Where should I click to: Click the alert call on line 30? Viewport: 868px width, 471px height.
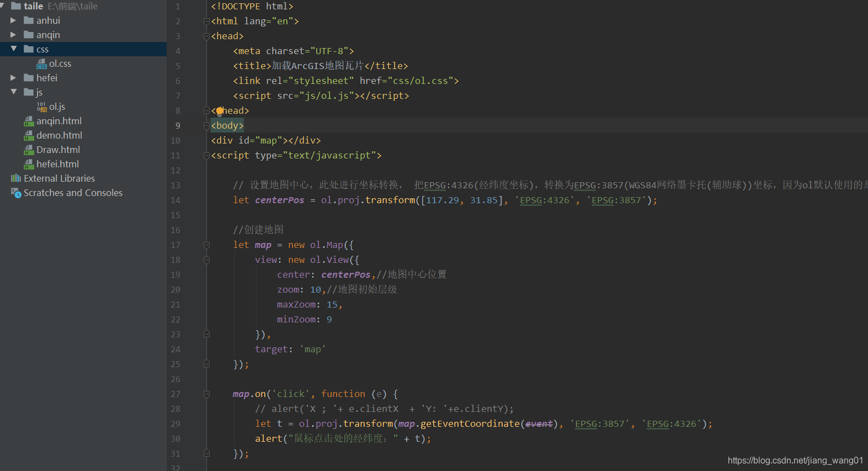click(x=269, y=438)
